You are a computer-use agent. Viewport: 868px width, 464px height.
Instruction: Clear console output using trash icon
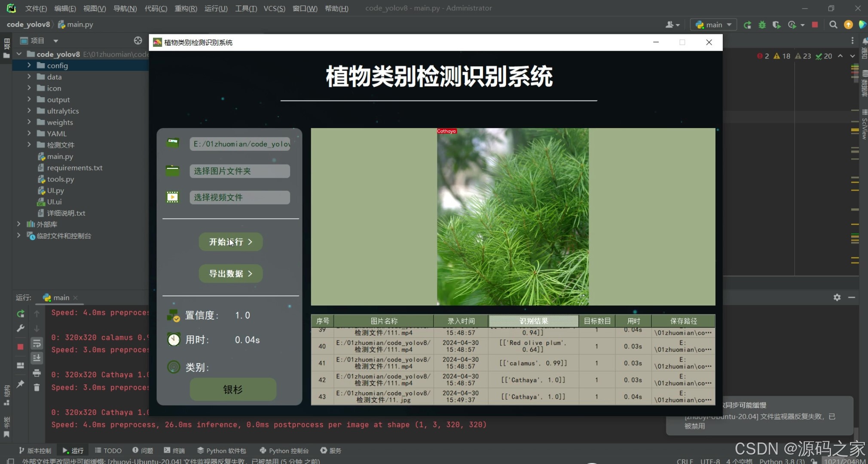tap(37, 388)
